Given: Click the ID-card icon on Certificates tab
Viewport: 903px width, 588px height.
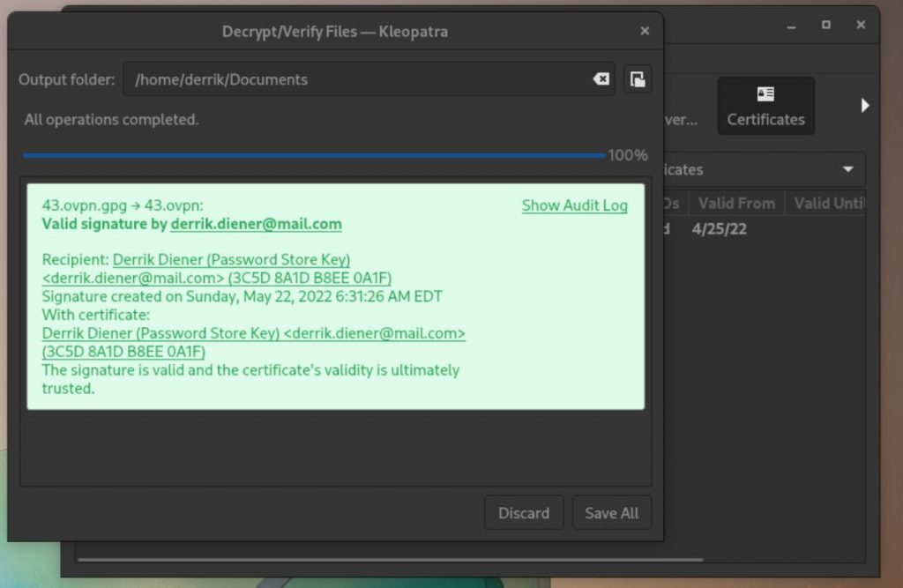Looking at the screenshot, I should [765, 94].
